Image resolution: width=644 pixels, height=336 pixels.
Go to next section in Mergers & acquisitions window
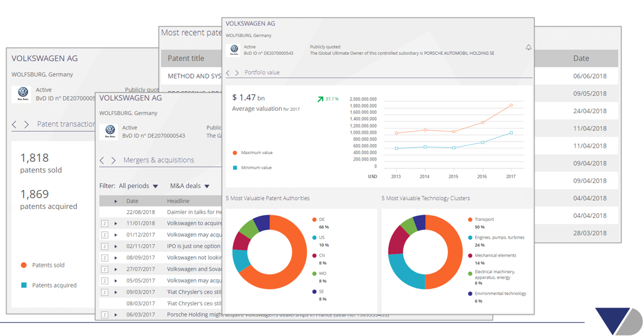(113, 160)
